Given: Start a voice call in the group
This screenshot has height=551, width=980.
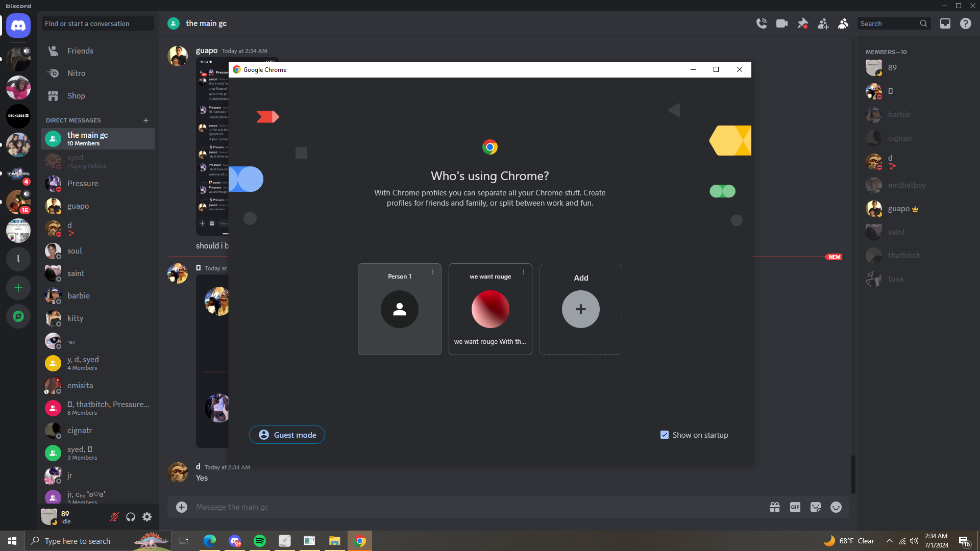Looking at the screenshot, I should (x=762, y=23).
